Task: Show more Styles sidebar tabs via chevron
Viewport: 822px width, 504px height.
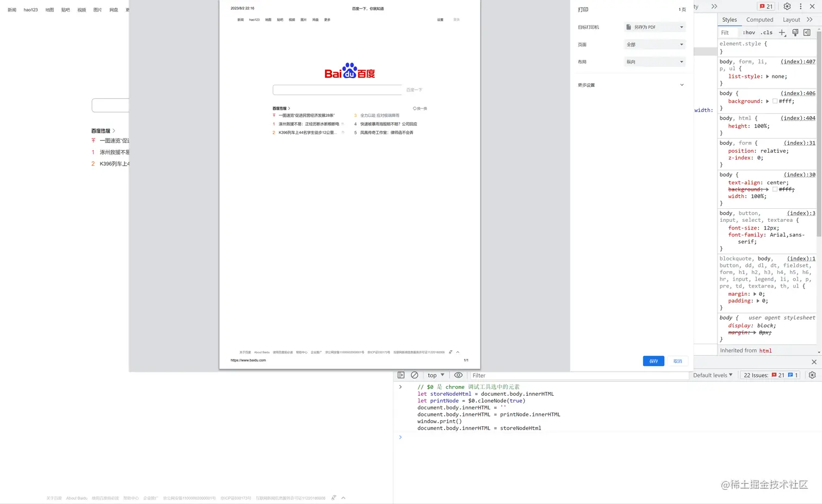Action: 809,20
